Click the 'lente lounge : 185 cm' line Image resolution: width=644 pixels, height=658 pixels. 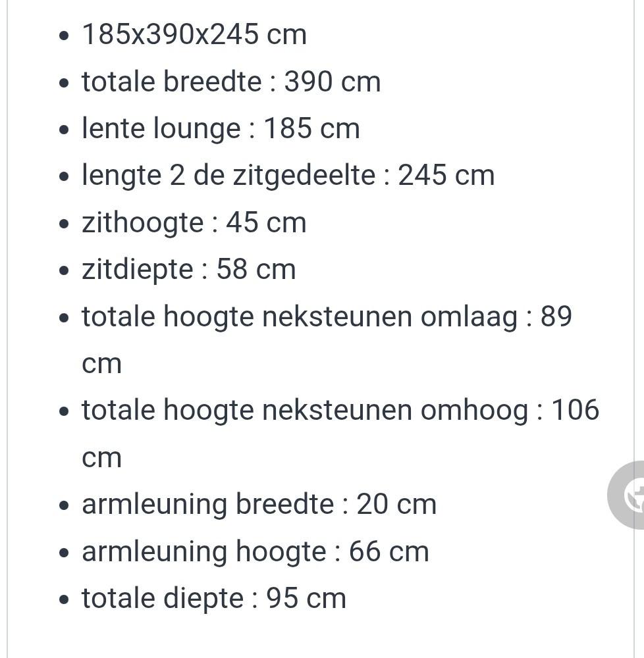[221, 128]
